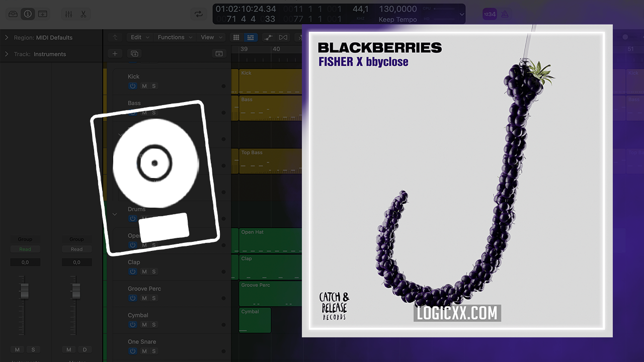Expand the Track: Instruments section
This screenshot has width=644, height=362.
coord(7,54)
